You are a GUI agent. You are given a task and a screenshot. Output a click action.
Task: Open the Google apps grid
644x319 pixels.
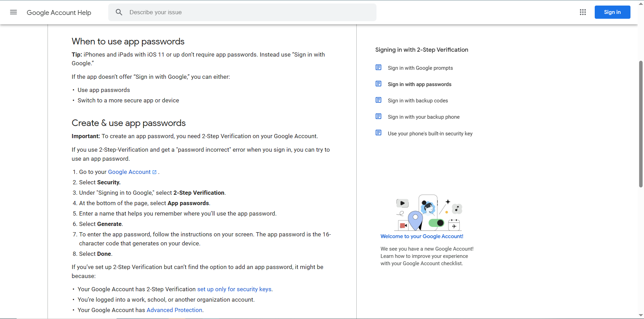coord(583,12)
